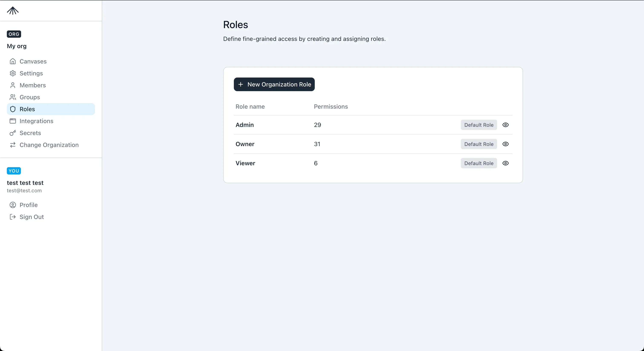Open the Profile menu item
This screenshot has height=351, width=644.
pyautogui.click(x=28, y=205)
